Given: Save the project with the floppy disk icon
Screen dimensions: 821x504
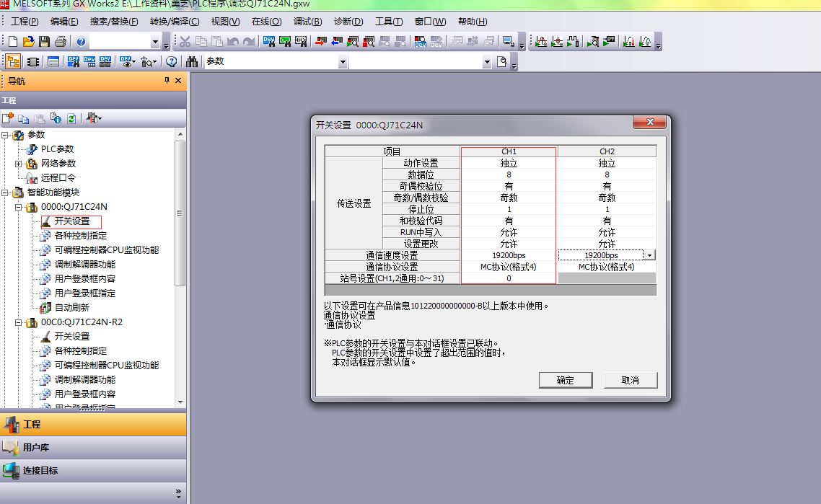Looking at the screenshot, I should (x=45, y=41).
